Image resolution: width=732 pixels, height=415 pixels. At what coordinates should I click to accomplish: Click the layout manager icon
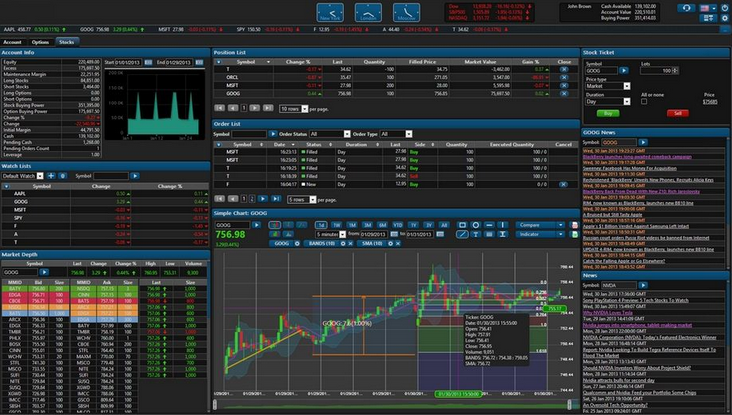(709, 18)
